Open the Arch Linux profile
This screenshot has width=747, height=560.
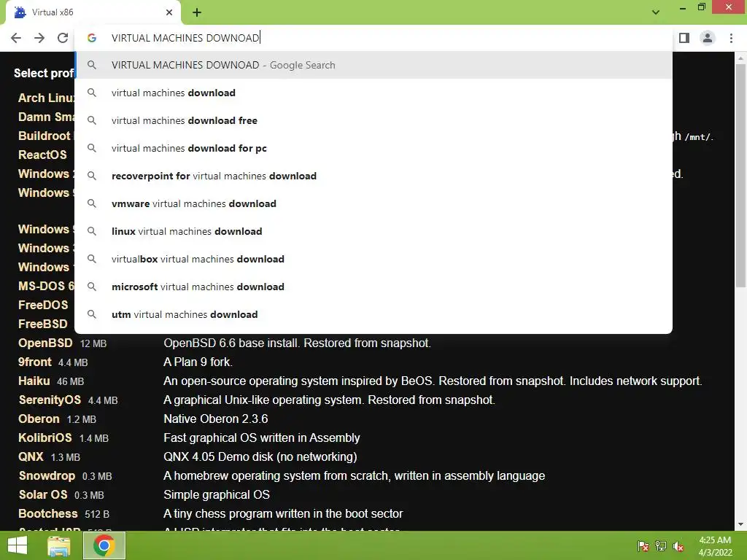coord(46,98)
